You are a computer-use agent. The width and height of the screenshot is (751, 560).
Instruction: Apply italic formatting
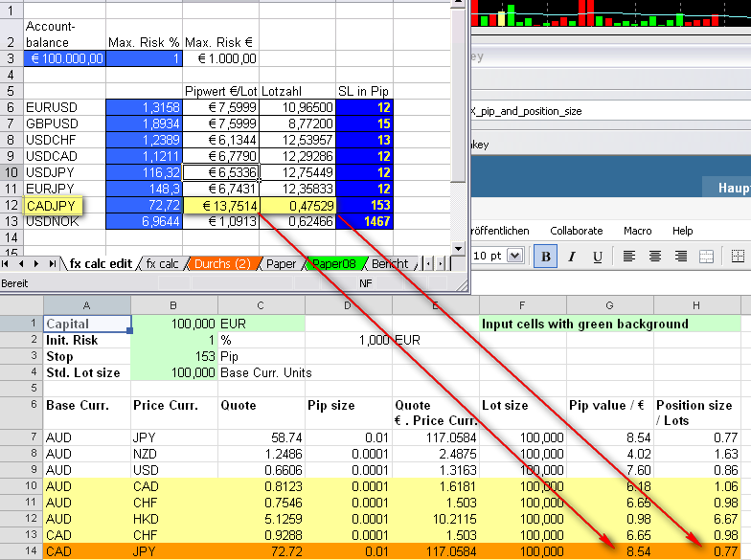[x=571, y=256]
